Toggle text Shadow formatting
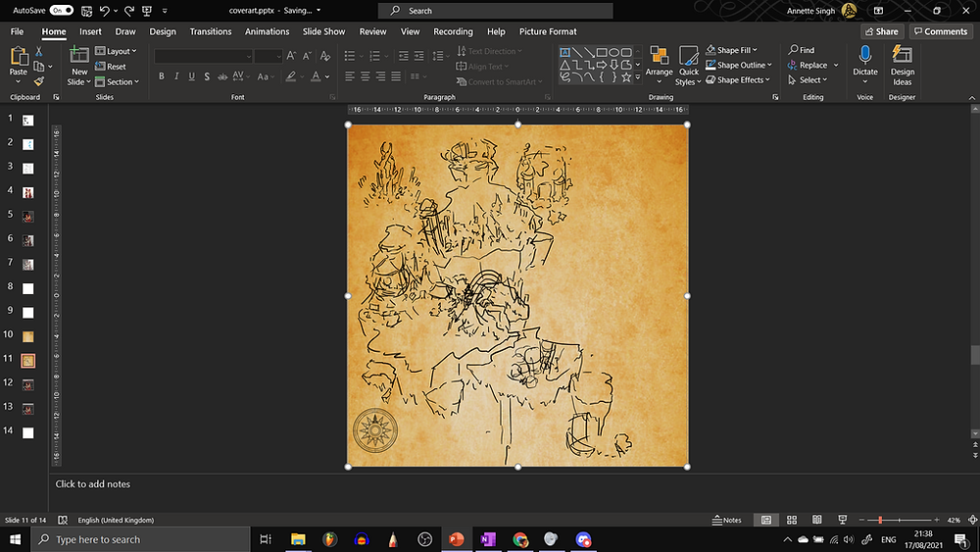The image size is (980, 552). [207, 76]
